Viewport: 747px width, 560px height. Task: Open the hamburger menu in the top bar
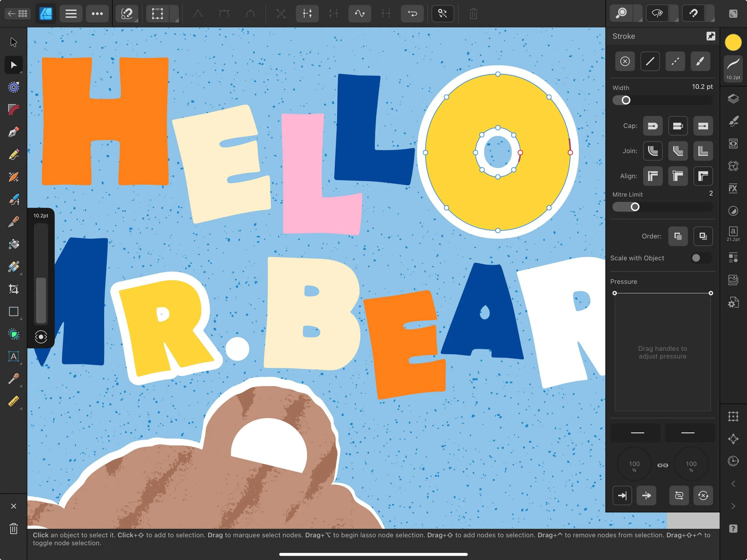[x=71, y=13]
